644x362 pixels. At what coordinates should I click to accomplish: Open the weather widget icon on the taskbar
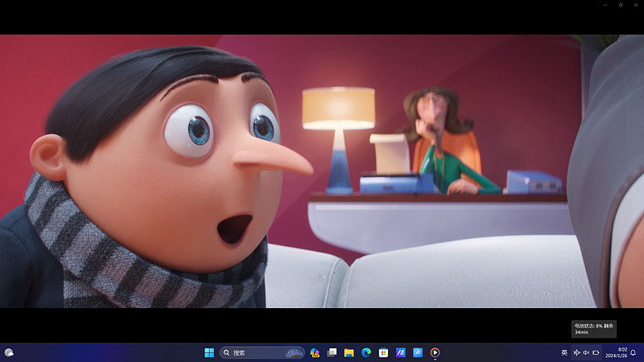click(x=9, y=352)
